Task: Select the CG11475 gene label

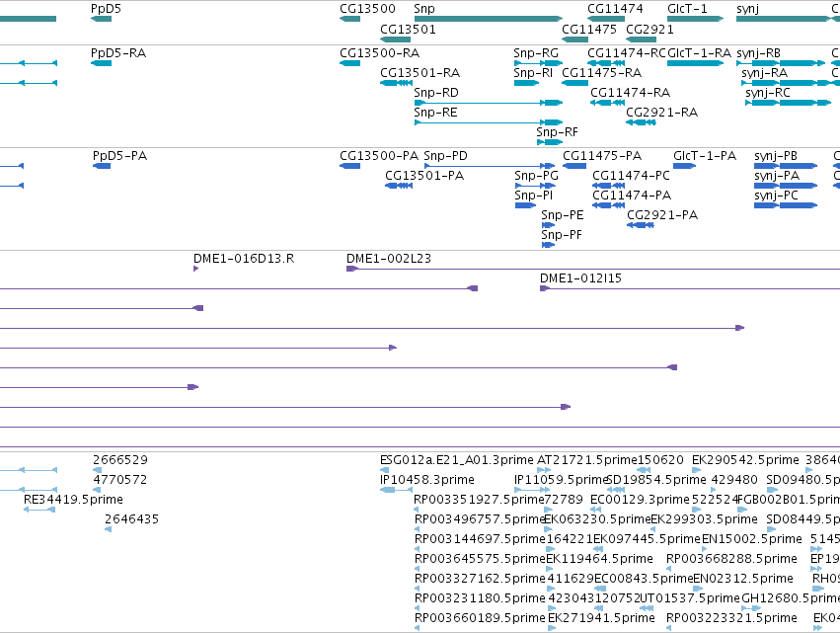Action: 589,29
